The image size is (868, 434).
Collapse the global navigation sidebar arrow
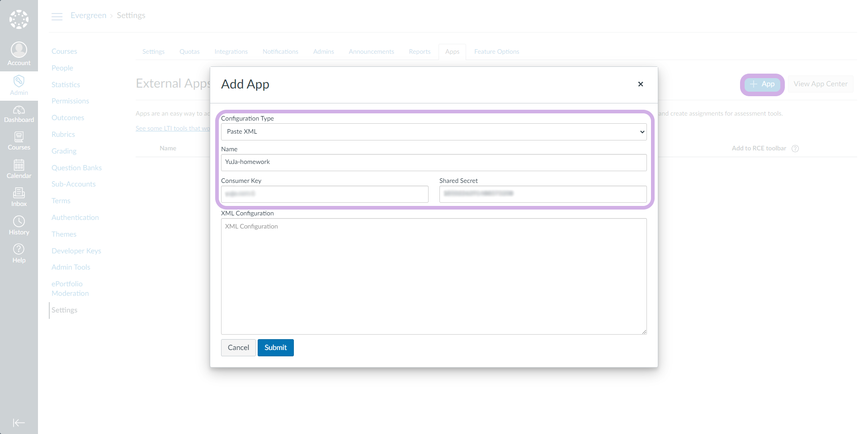pyautogui.click(x=19, y=423)
